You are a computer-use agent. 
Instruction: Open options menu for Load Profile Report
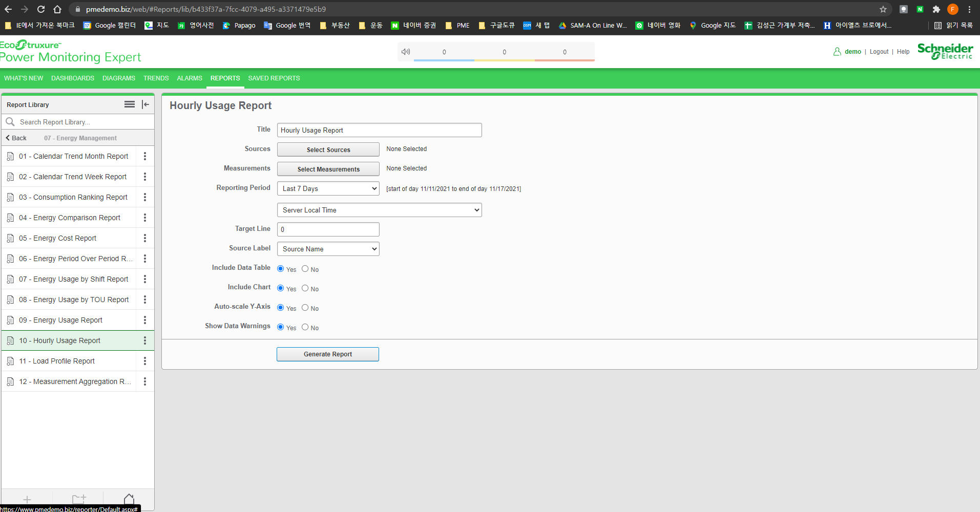tap(145, 361)
